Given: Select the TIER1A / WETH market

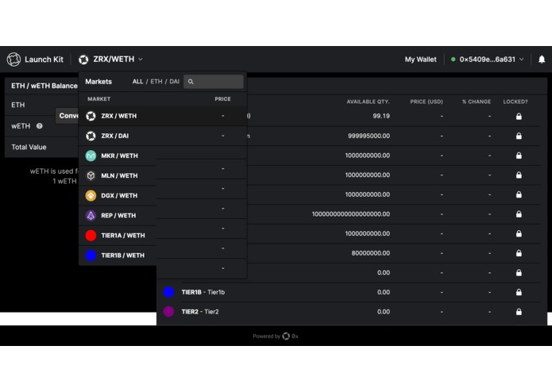Looking at the screenshot, I should click(163, 235).
